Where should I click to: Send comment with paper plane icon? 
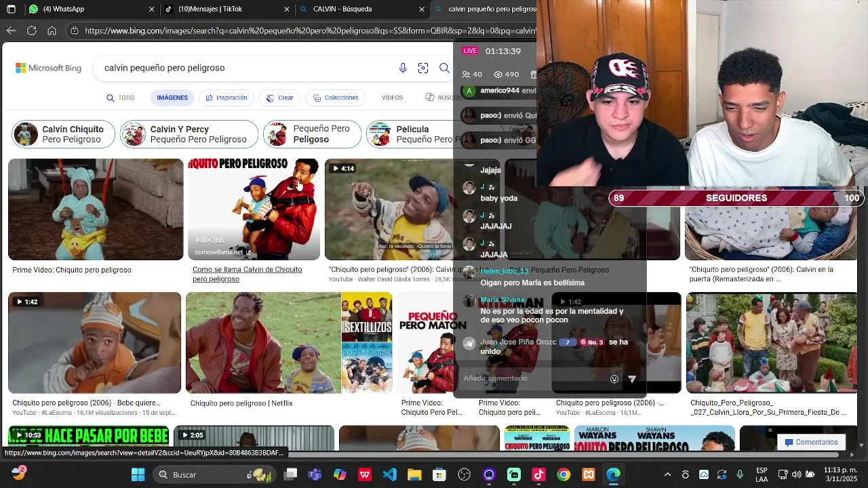coord(632,379)
